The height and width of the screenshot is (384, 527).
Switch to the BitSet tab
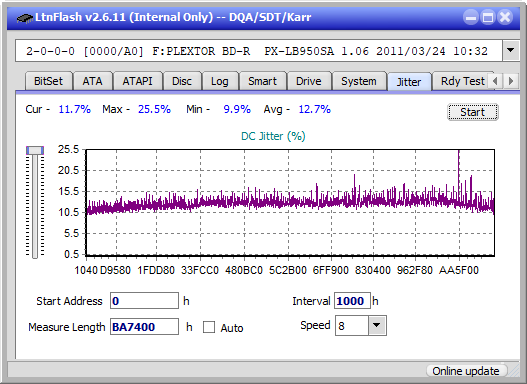(48, 81)
